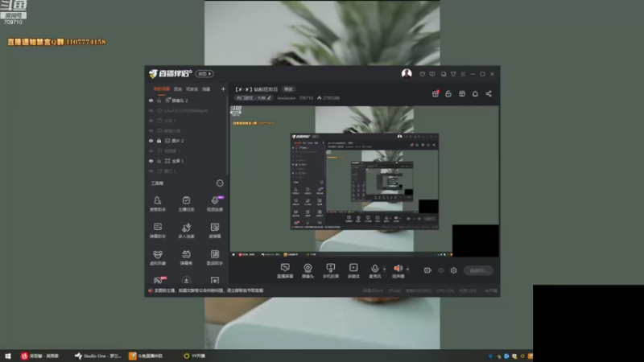Click the source list vertical scrollbar
Viewport: 644px width, 362px height.
(x=227, y=135)
